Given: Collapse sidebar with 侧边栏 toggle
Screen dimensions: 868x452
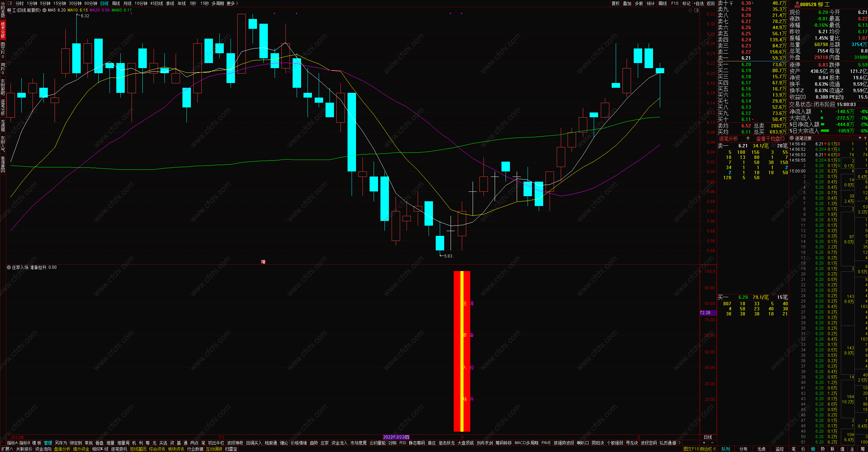Looking at the screenshot, I should point(708,449).
